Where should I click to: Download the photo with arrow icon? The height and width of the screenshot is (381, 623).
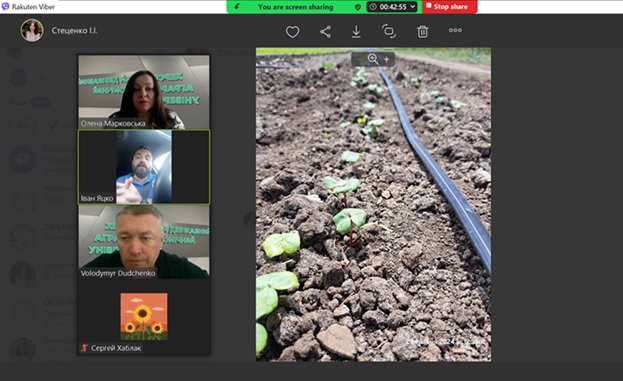pos(356,32)
